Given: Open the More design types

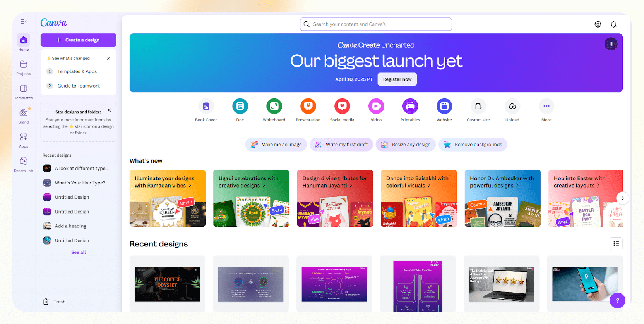Looking at the screenshot, I should (546, 110).
